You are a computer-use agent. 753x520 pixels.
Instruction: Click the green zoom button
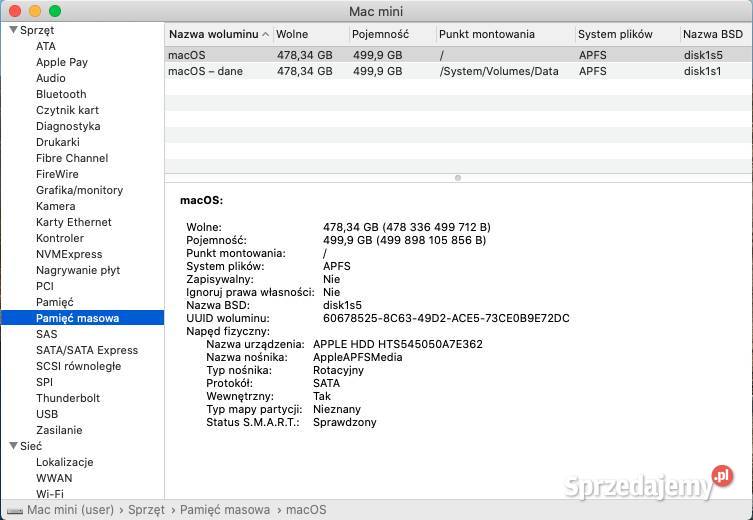click(x=55, y=11)
